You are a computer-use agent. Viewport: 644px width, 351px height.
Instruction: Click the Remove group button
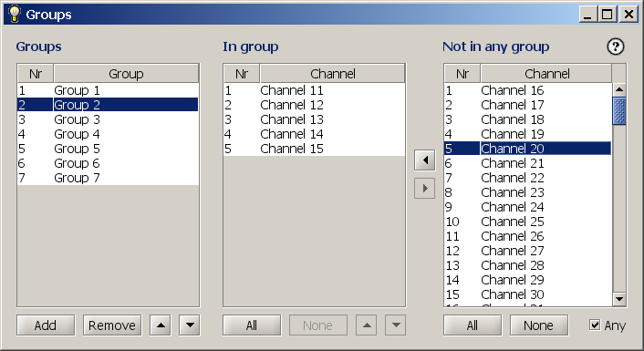tap(112, 325)
